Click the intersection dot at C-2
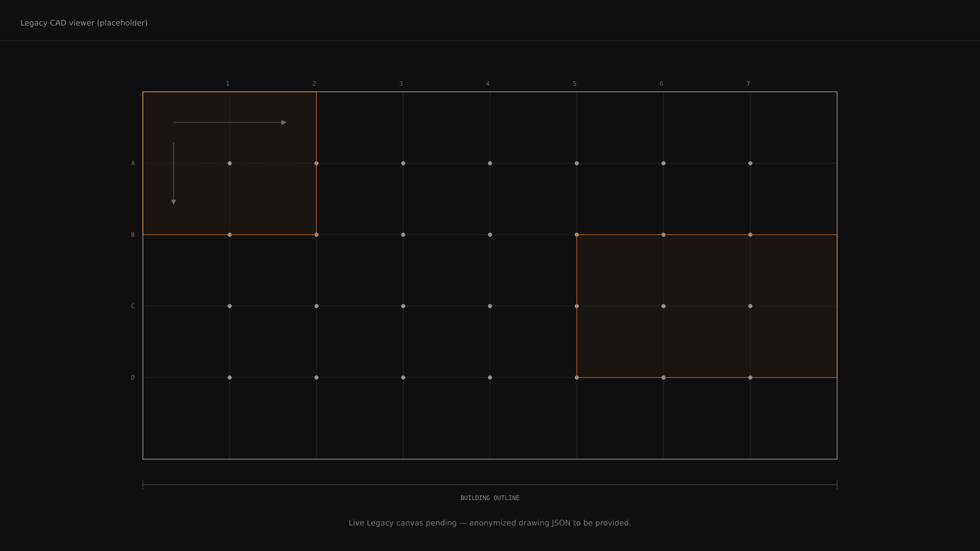The height and width of the screenshot is (551, 980). pos(316,306)
